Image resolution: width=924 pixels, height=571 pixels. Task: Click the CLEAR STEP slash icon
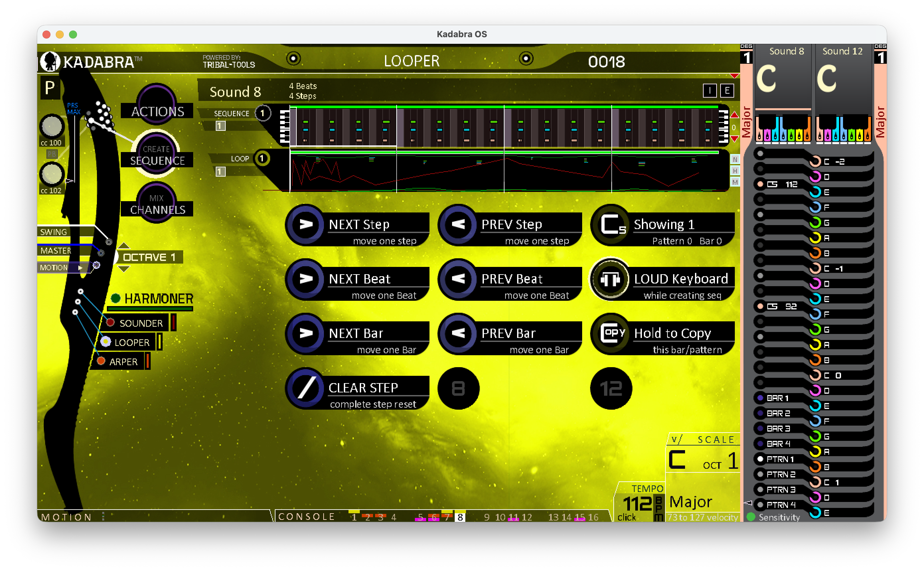(x=305, y=388)
